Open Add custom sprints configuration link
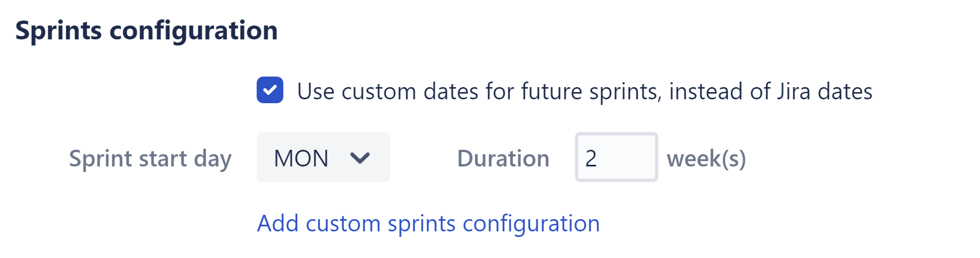The image size is (980, 258). point(428,224)
